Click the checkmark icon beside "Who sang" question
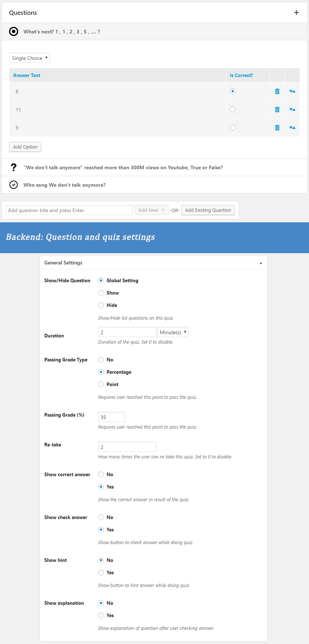 pos(13,185)
